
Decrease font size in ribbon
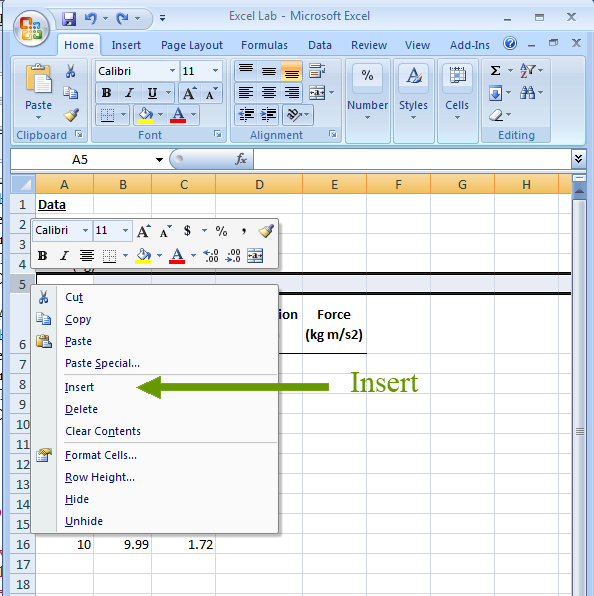click(211, 93)
